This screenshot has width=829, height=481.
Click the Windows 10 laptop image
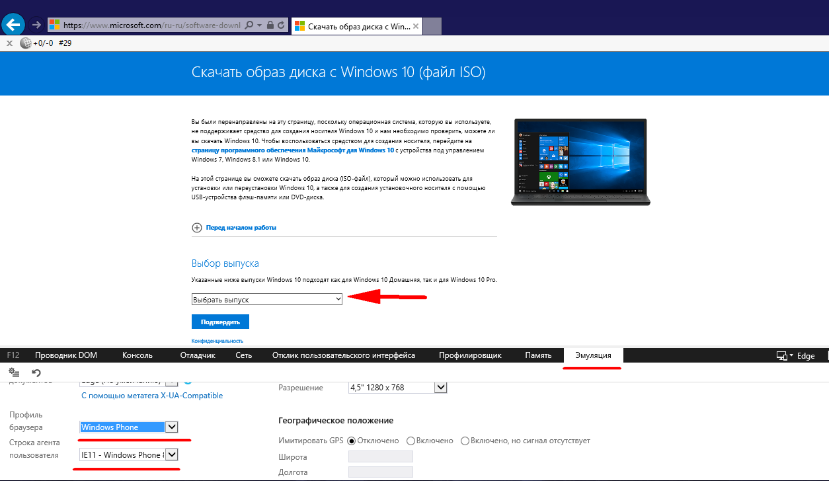(581, 162)
